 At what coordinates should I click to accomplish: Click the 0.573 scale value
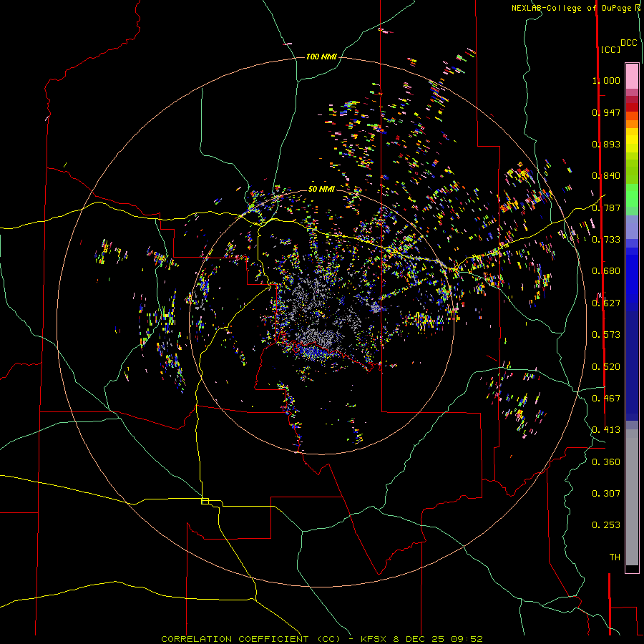(606, 335)
